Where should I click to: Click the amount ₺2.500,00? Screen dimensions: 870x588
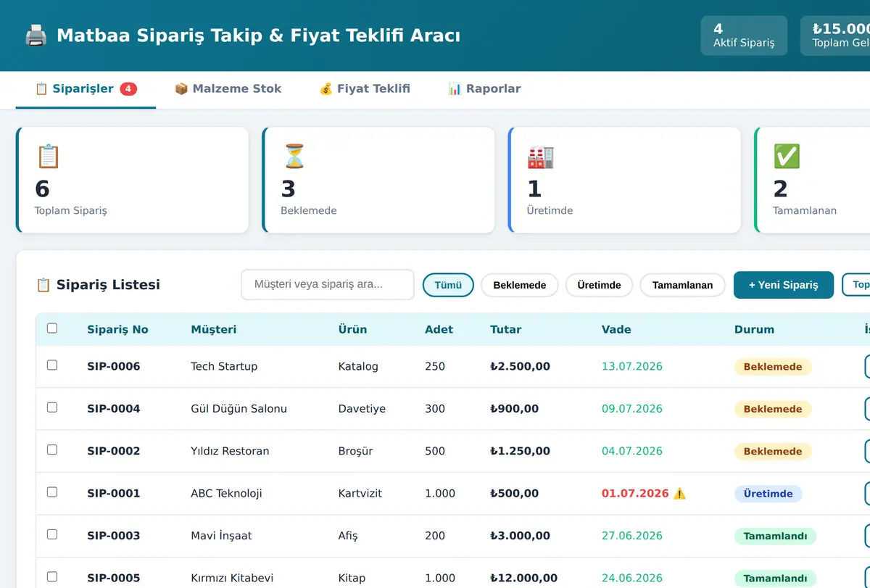click(x=520, y=366)
